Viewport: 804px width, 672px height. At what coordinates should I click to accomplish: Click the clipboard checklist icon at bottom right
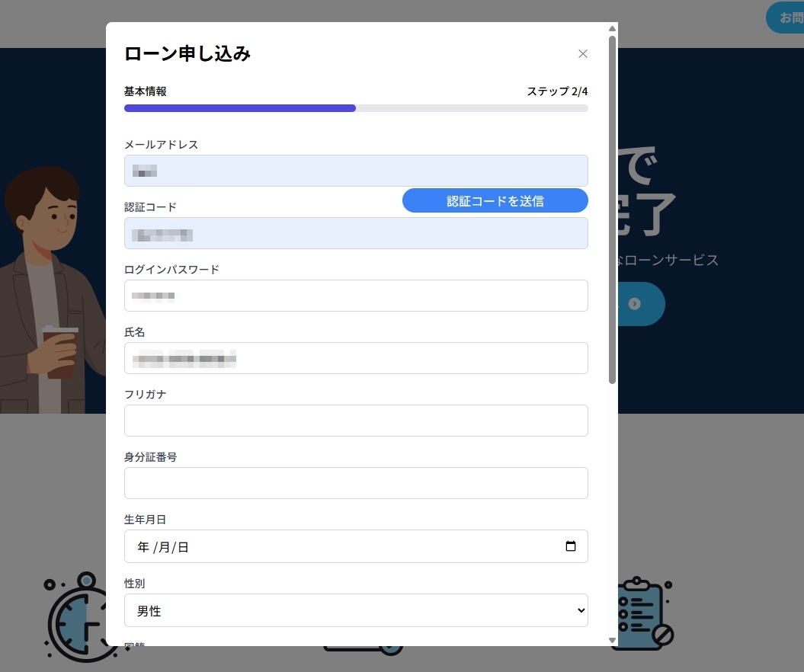pyautogui.click(x=644, y=613)
